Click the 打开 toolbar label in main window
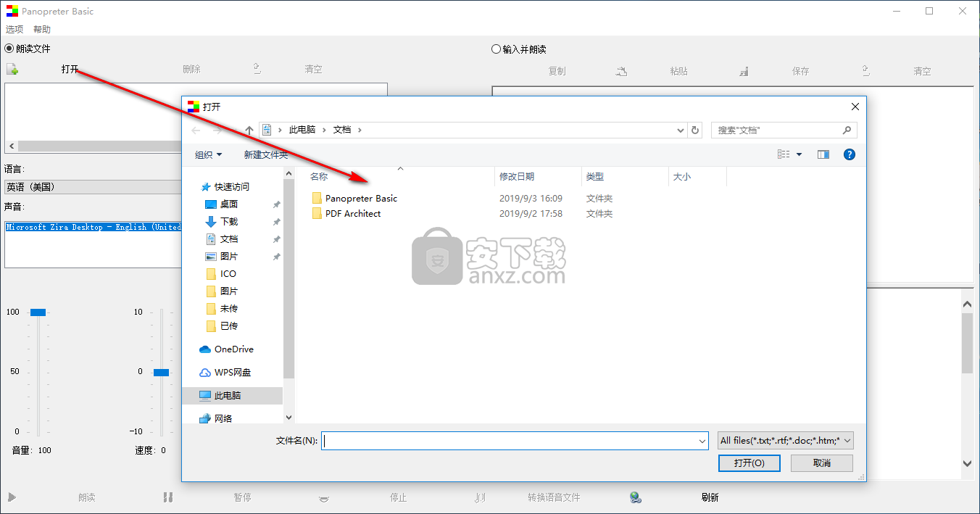The height and width of the screenshot is (514, 980). click(70, 70)
